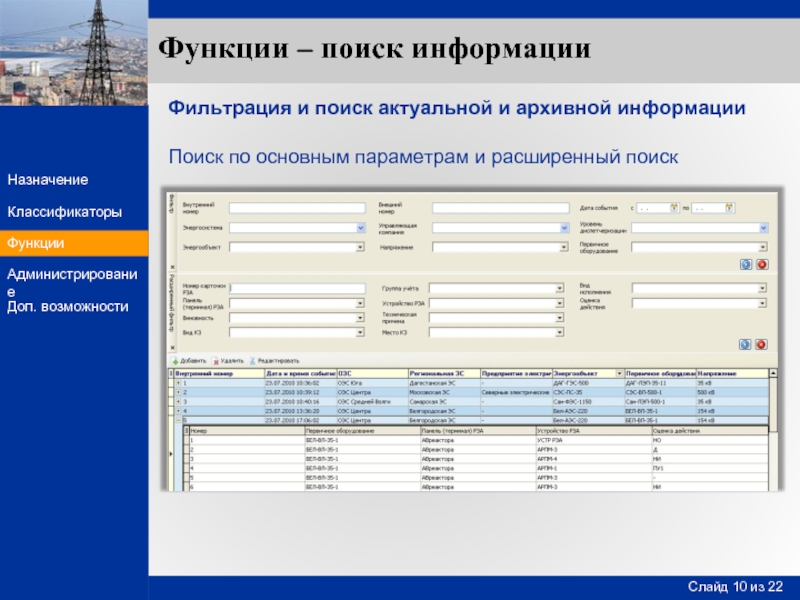Select the Московская ЭС cell
Screen dimensions: 800x600
(444, 392)
